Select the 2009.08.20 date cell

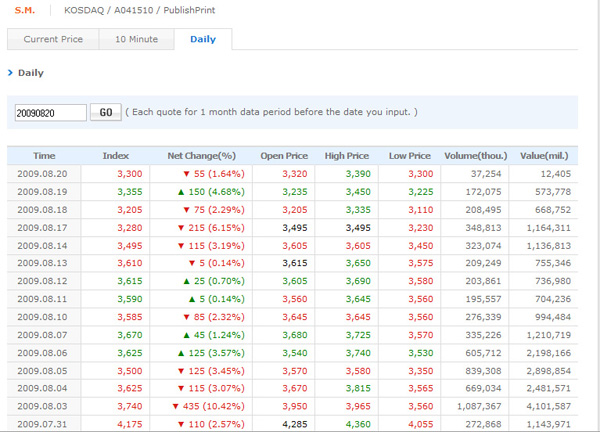[x=42, y=174]
